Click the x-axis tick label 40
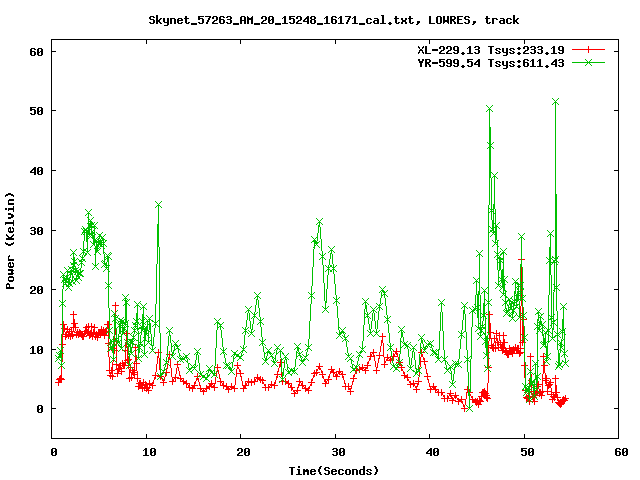Image resolution: width=640 pixels, height=480 pixels. click(x=432, y=452)
